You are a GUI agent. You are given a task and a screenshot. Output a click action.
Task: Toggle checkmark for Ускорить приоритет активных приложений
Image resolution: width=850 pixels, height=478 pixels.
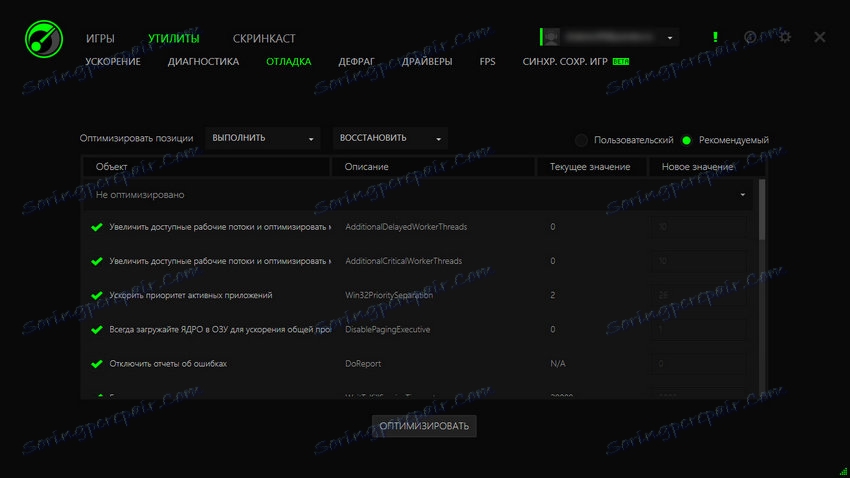[97, 295]
